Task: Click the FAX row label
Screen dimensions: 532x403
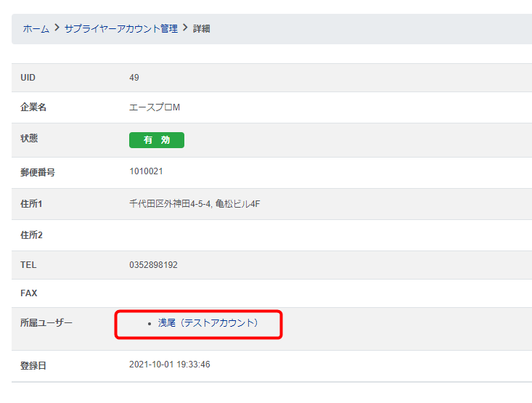Action: [28, 293]
